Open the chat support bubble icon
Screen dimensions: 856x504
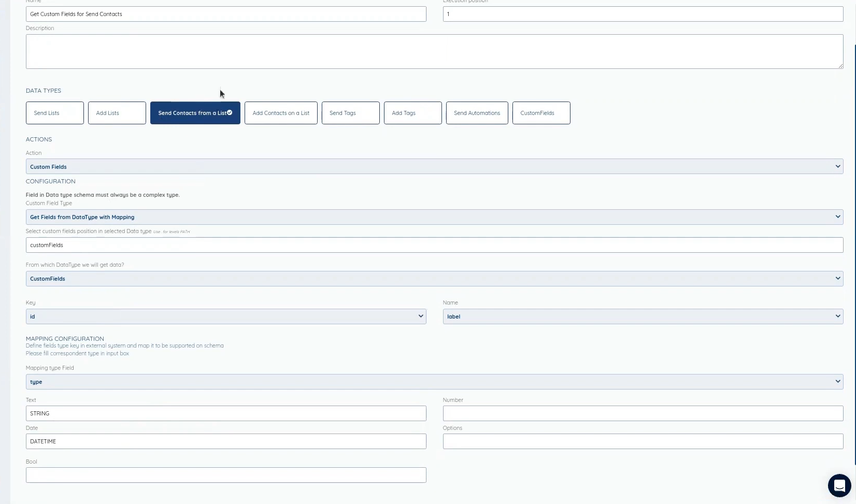(x=839, y=485)
